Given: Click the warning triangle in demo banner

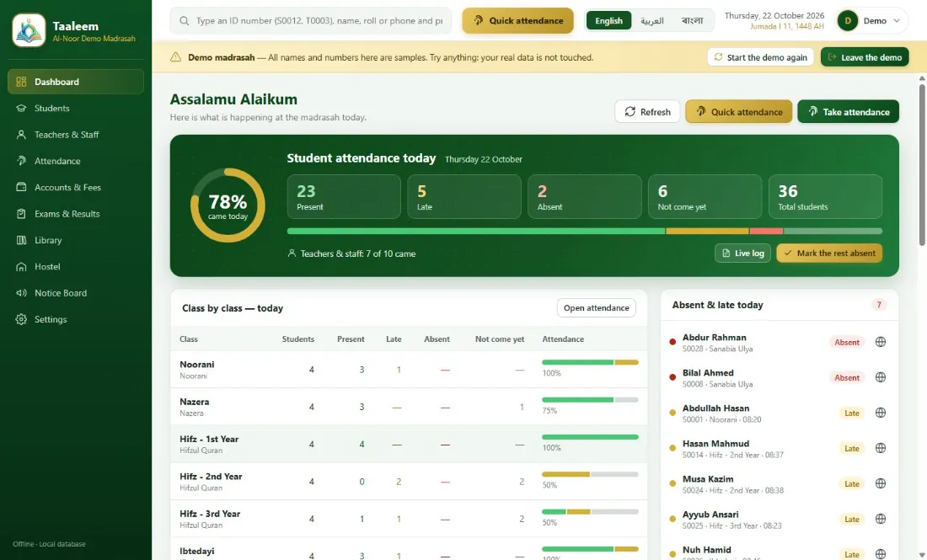Looking at the screenshot, I should [175, 57].
